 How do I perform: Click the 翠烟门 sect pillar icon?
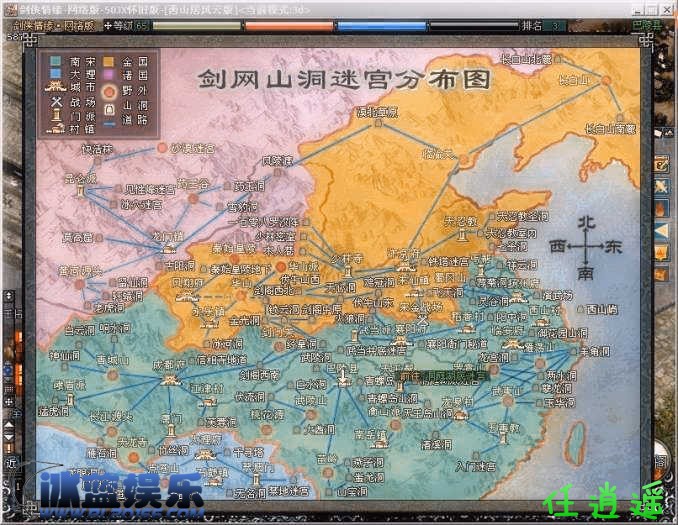click(x=256, y=480)
